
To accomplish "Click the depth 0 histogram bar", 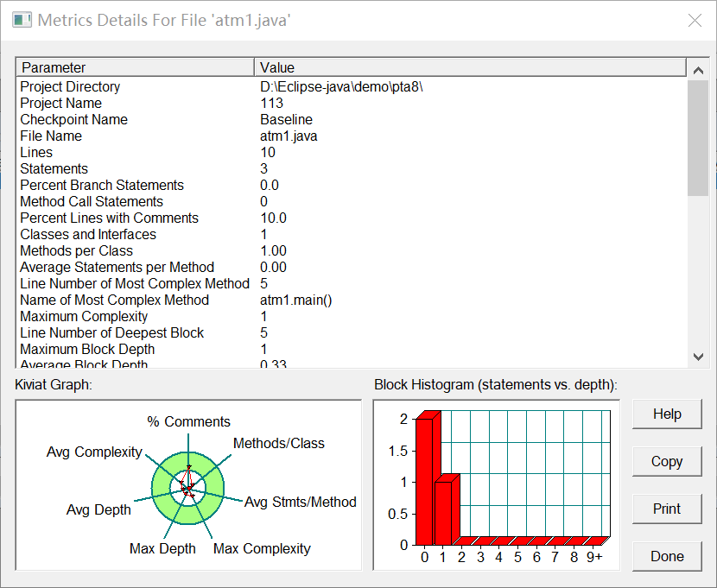I will [426, 480].
